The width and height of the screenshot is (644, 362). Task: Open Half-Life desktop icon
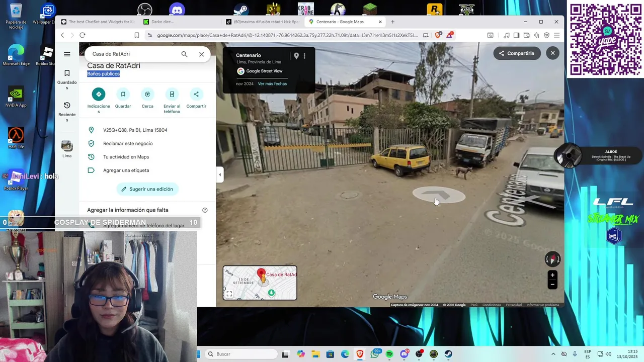point(16,138)
